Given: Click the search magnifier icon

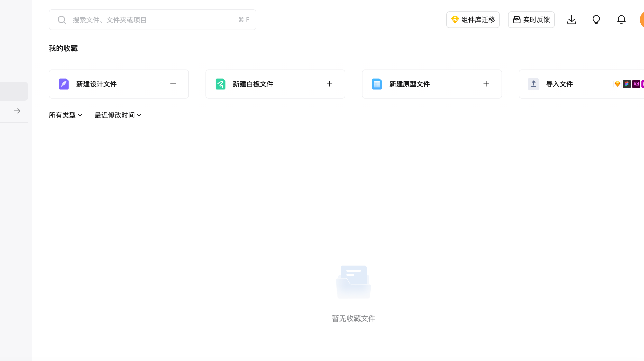Looking at the screenshot, I should [x=62, y=20].
